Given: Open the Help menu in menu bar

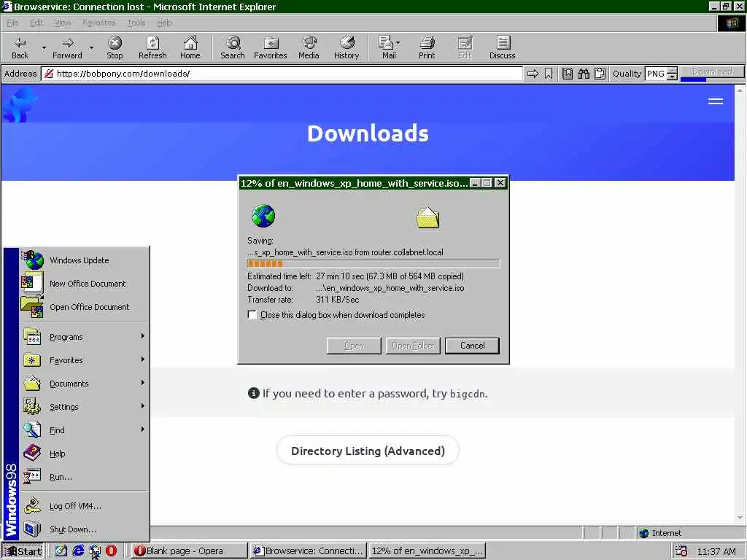Looking at the screenshot, I should [164, 23].
